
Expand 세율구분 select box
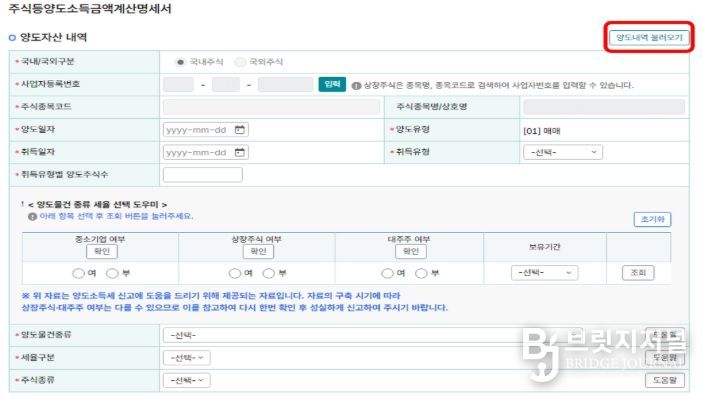pyautogui.click(x=187, y=358)
